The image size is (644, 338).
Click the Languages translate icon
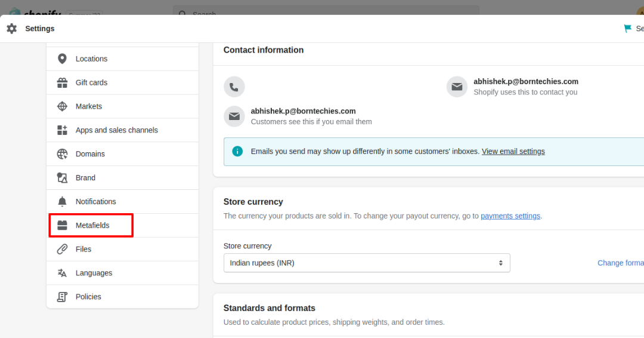point(62,273)
